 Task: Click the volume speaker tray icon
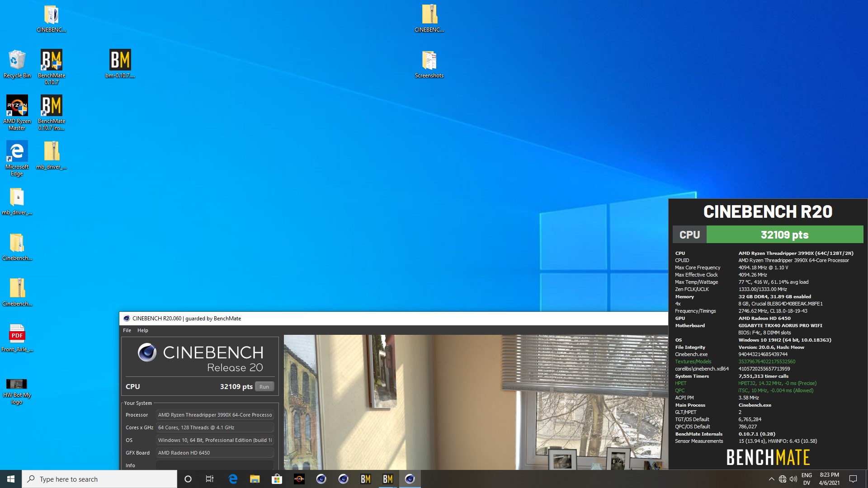[793, 479]
